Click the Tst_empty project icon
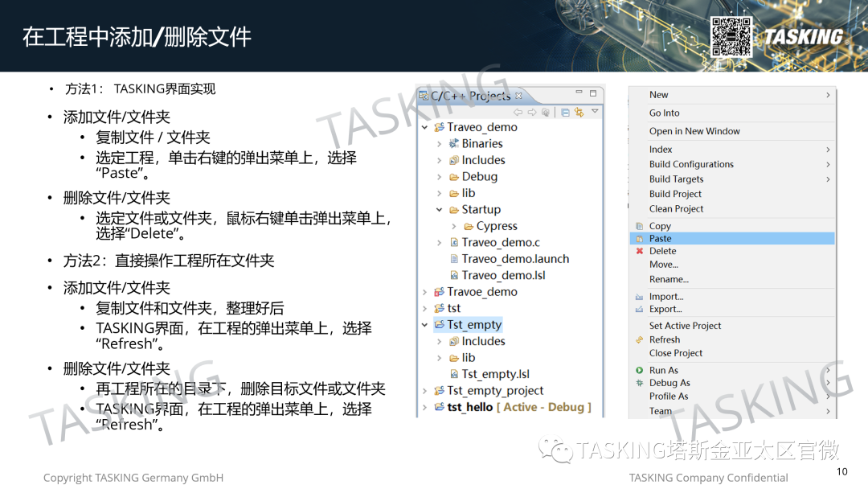Image resolution: width=868 pixels, height=489 pixels. pos(439,324)
